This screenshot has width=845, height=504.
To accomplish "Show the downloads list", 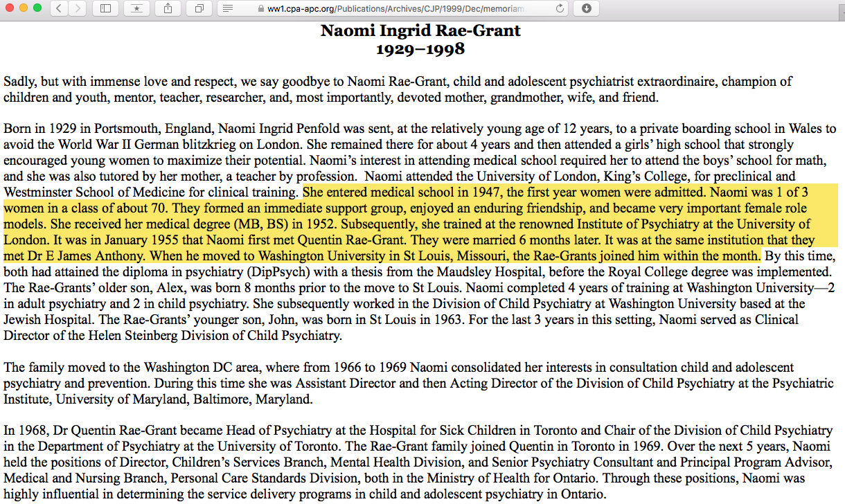I will [587, 8].
